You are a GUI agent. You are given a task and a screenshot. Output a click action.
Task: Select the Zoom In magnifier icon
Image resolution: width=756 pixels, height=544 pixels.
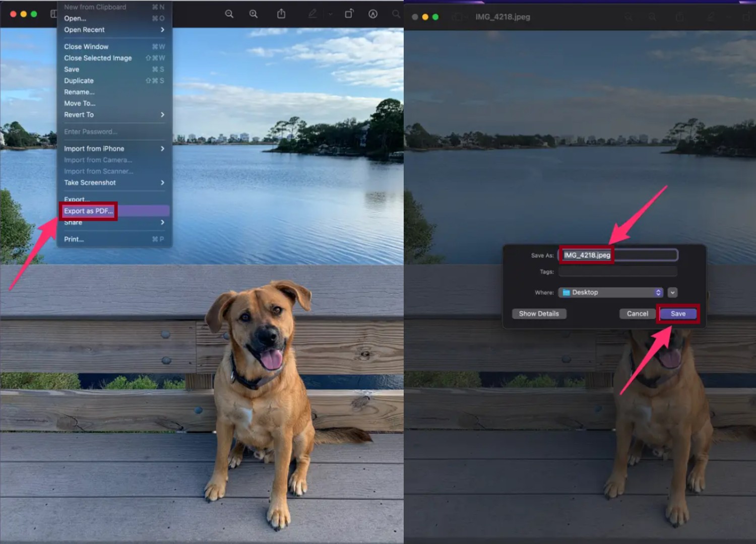254,14
